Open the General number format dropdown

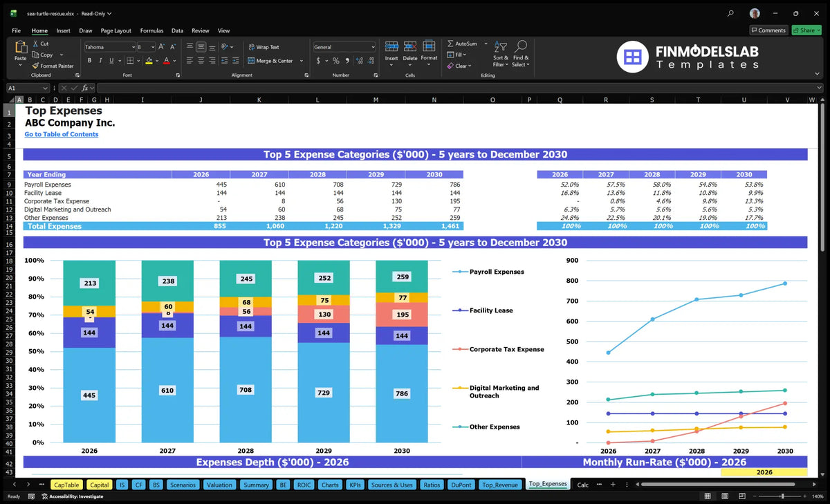click(373, 47)
